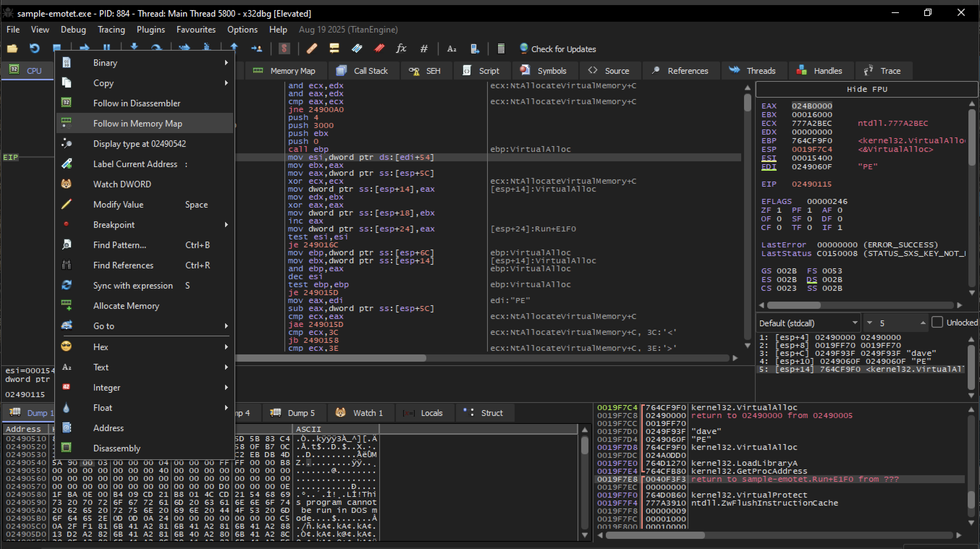
Task: Open the Calculator toolbar icon
Action: click(501, 49)
